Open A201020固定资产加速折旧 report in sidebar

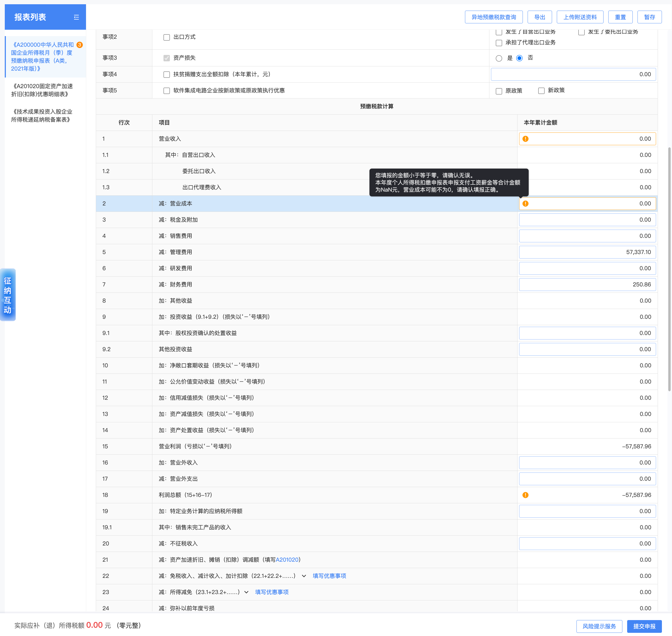[x=42, y=90]
